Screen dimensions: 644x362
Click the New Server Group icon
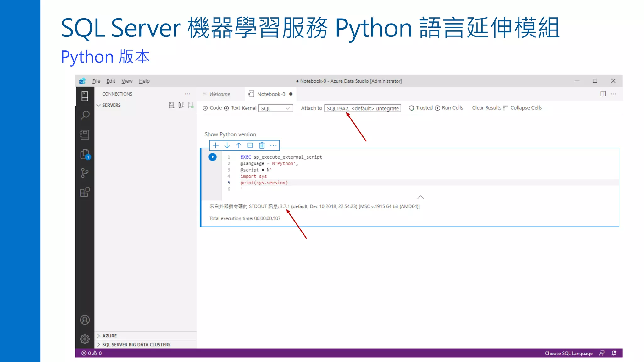pyautogui.click(x=181, y=105)
